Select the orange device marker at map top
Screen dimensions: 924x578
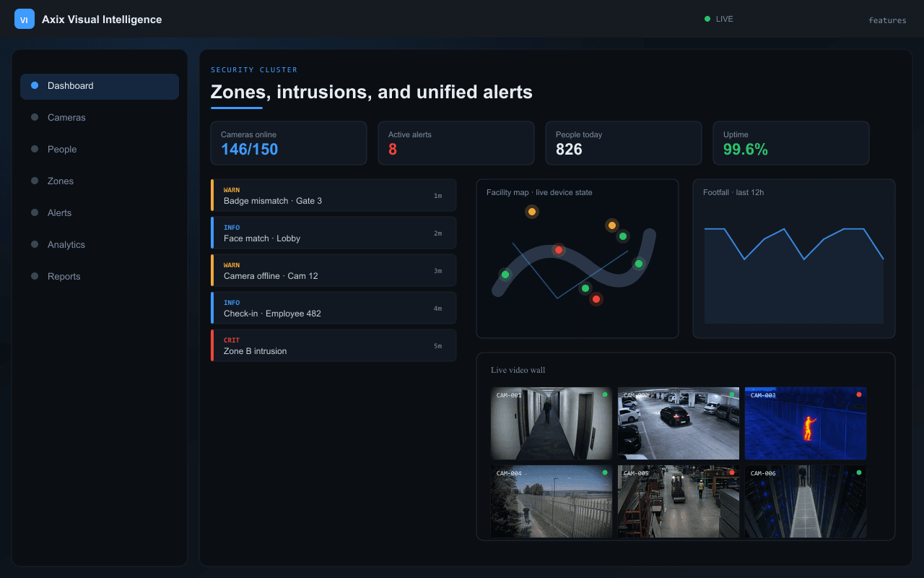(x=532, y=212)
